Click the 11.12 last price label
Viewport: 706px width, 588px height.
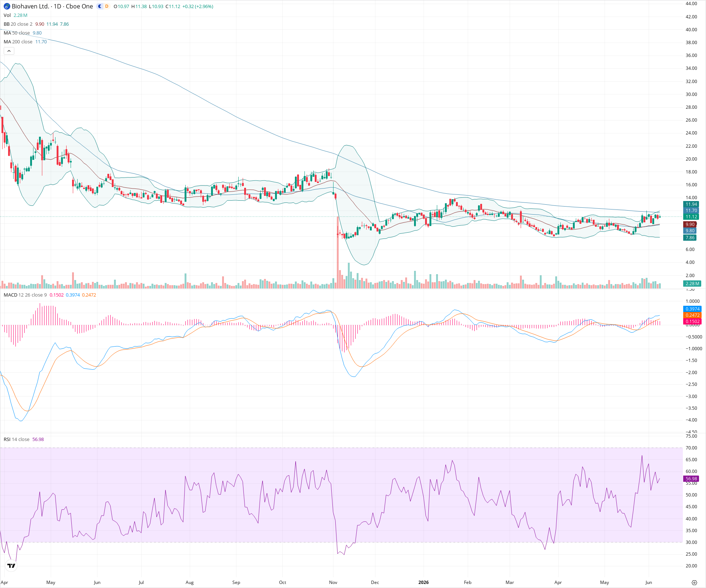pyautogui.click(x=691, y=217)
